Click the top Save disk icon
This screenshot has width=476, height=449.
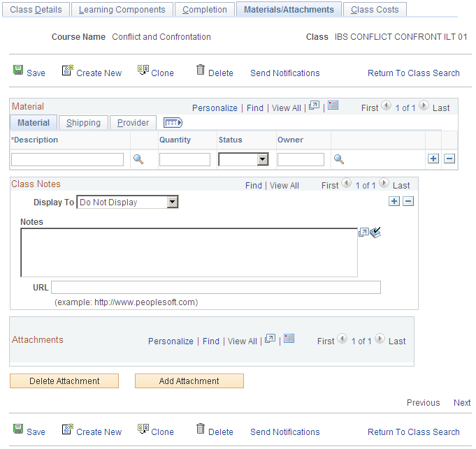(x=18, y=70)
